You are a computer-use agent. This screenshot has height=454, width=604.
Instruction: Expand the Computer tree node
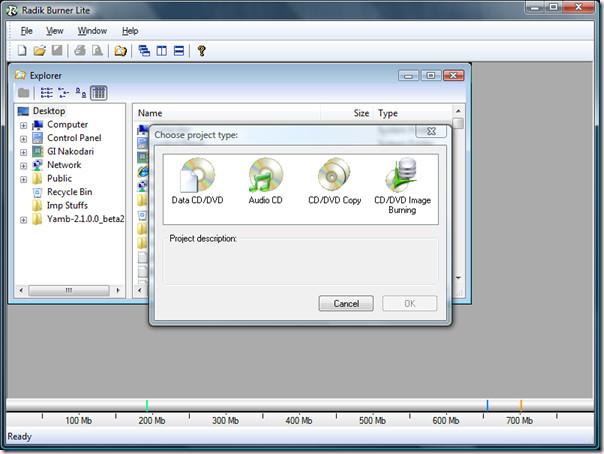point(23,125)
